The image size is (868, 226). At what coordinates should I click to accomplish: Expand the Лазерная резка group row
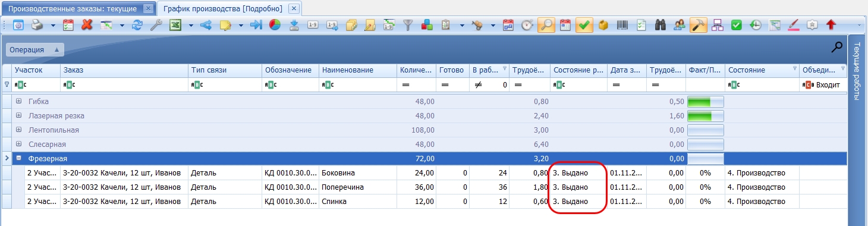tap(18, 115)
